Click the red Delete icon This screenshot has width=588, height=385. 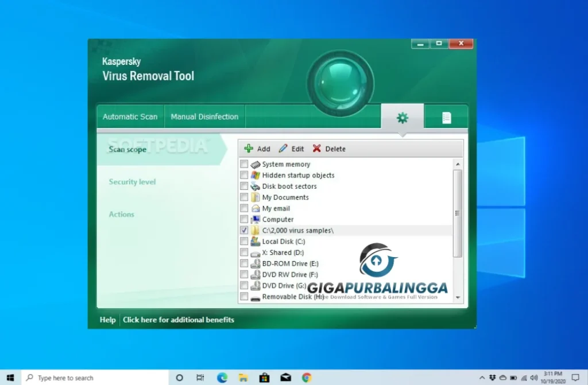(x=316, y=149)
